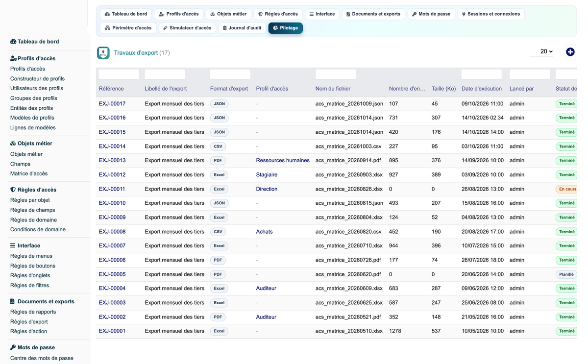Viewport: 588px width, 364px height.
Task: Sort by the Taille (Ko) column header
Action: point(444,89)
